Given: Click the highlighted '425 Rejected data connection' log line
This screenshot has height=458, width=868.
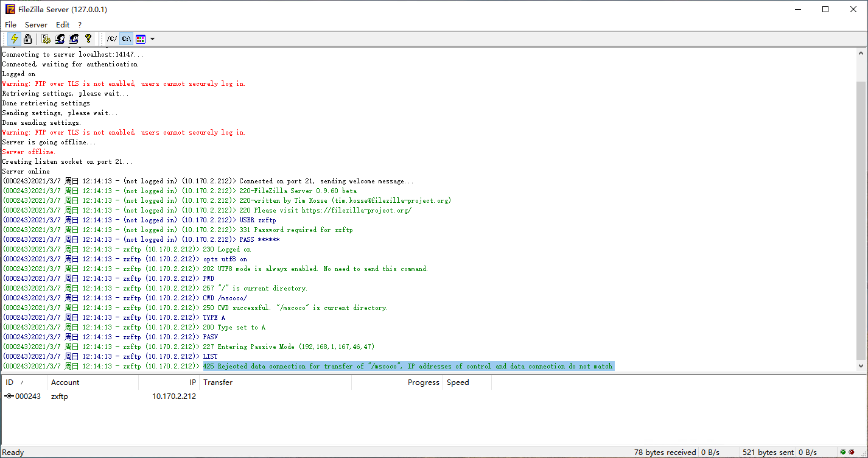Looking at the screenshot, I should coord(408,366).
